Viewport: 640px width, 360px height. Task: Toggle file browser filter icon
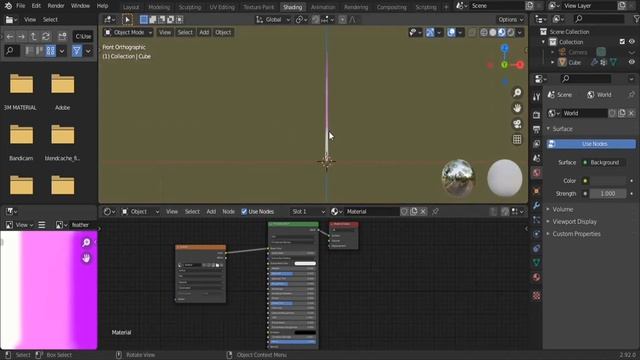[77, 51]
